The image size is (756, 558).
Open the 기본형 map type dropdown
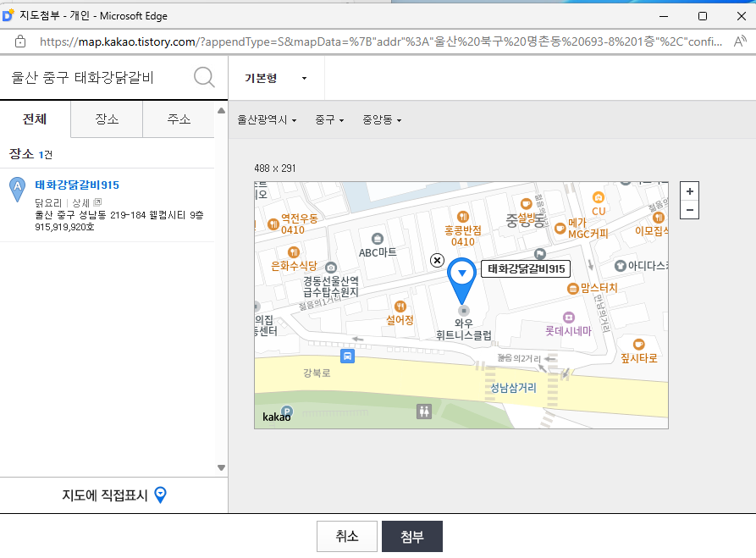click(x=275, y=78)
